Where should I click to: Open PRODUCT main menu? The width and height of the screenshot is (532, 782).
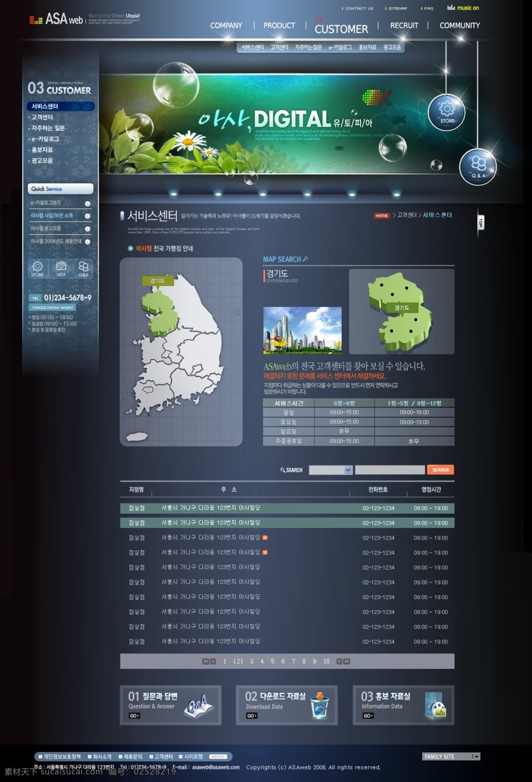(279, 26)
